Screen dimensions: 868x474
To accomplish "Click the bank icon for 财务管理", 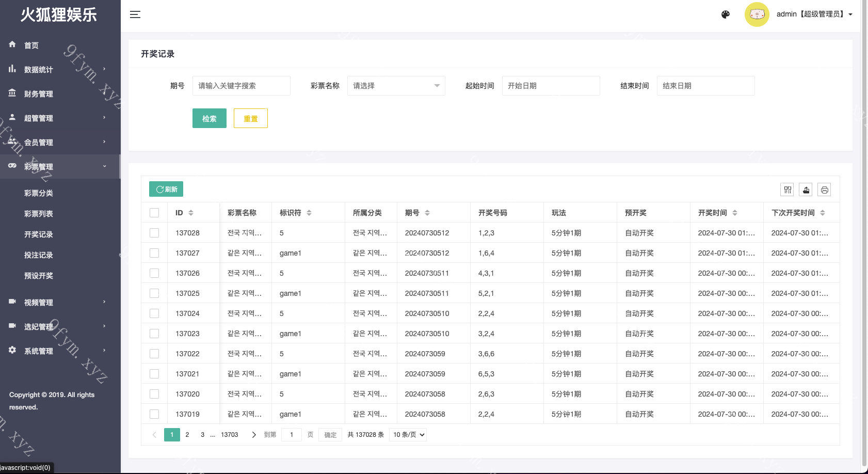I will (12, 93).
